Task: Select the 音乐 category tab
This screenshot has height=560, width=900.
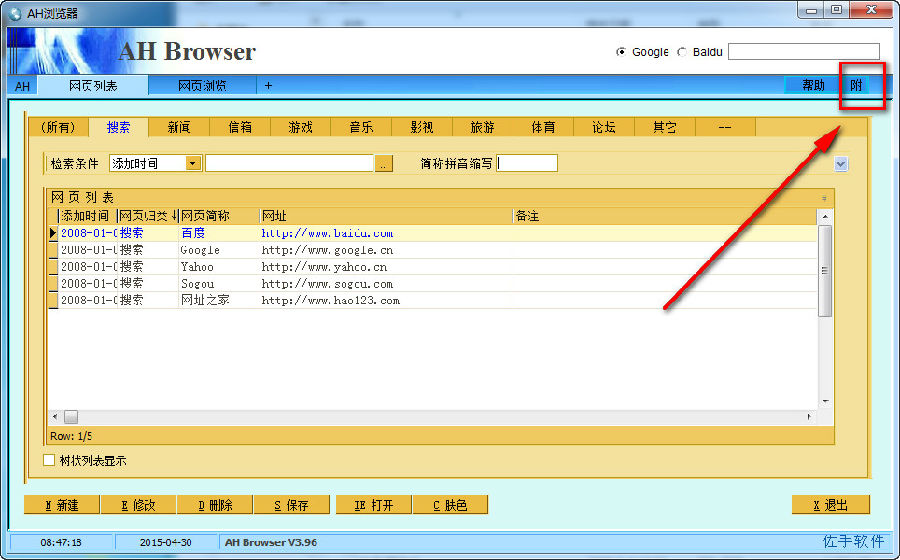Action: (362, 127)
